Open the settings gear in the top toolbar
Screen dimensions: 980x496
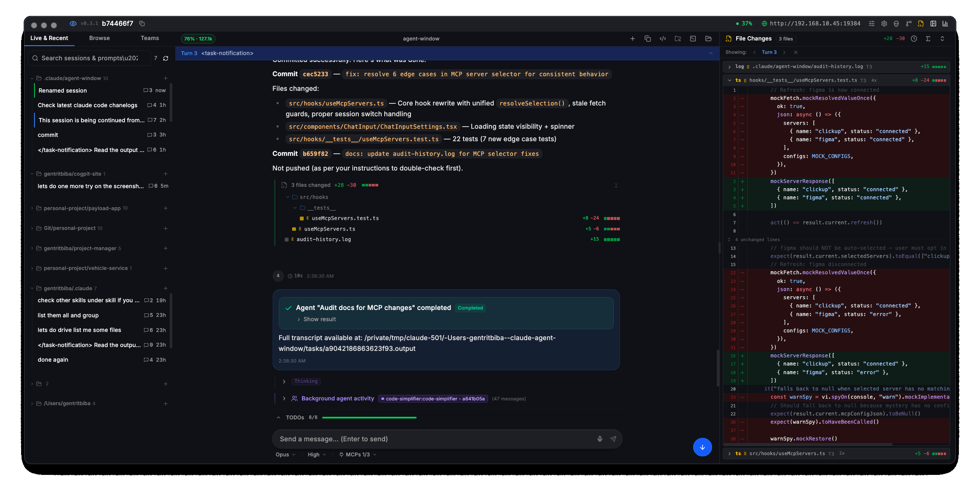(884, 24)
